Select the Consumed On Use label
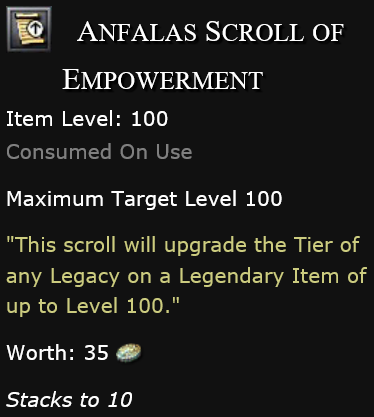 click(99, 152)
